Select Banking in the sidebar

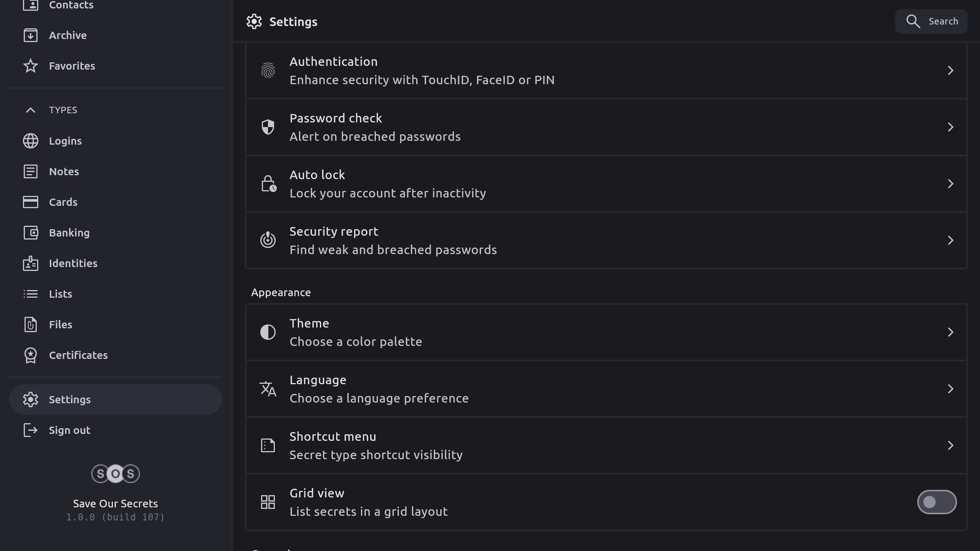tap(69, 233)
